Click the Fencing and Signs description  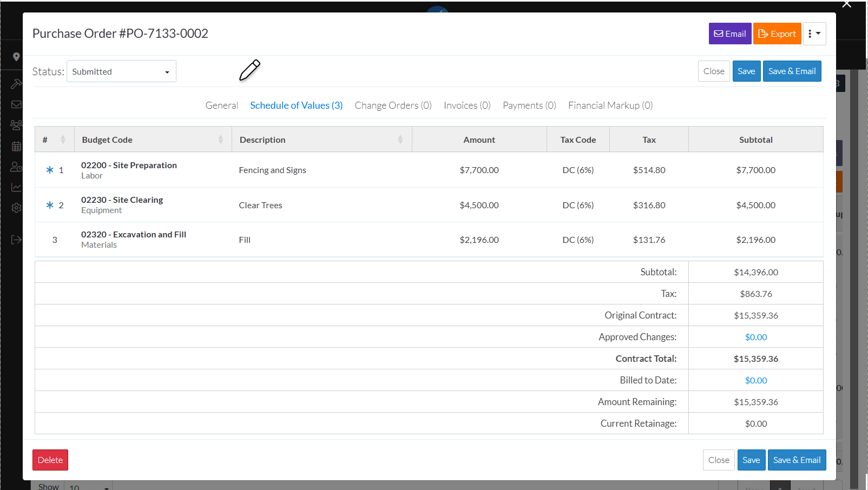point(272,170)
